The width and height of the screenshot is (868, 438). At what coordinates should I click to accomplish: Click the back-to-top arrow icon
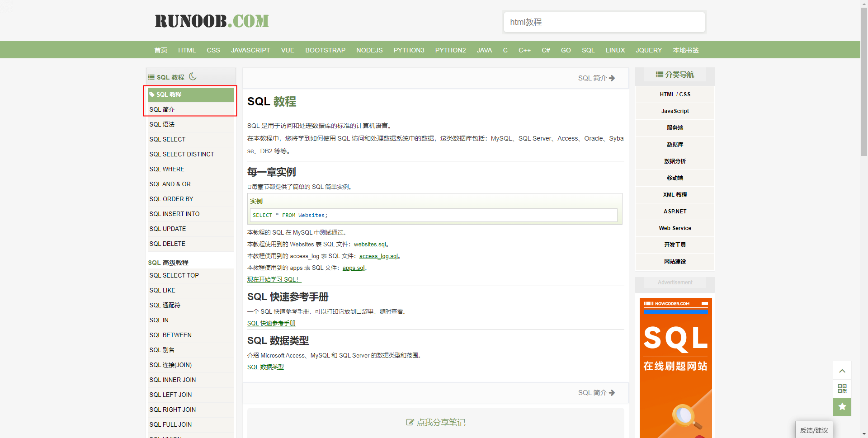[842, 371]
